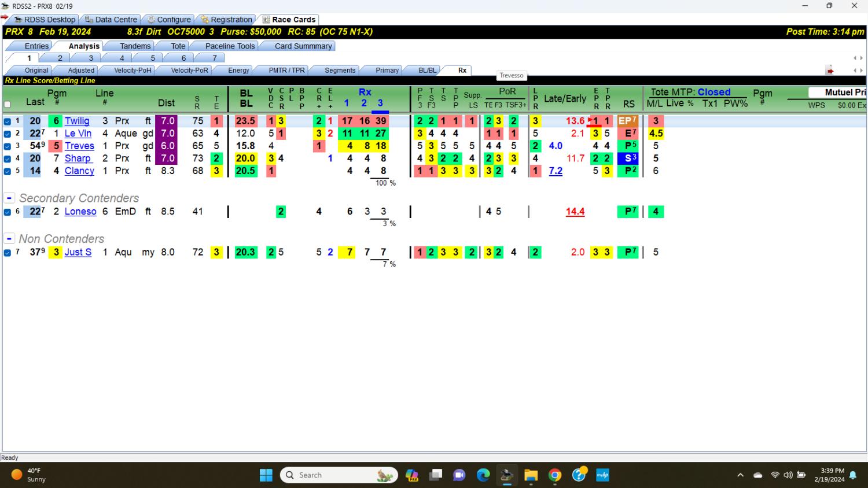Open File Explorer from the taskbar

(x=531, y=475)
